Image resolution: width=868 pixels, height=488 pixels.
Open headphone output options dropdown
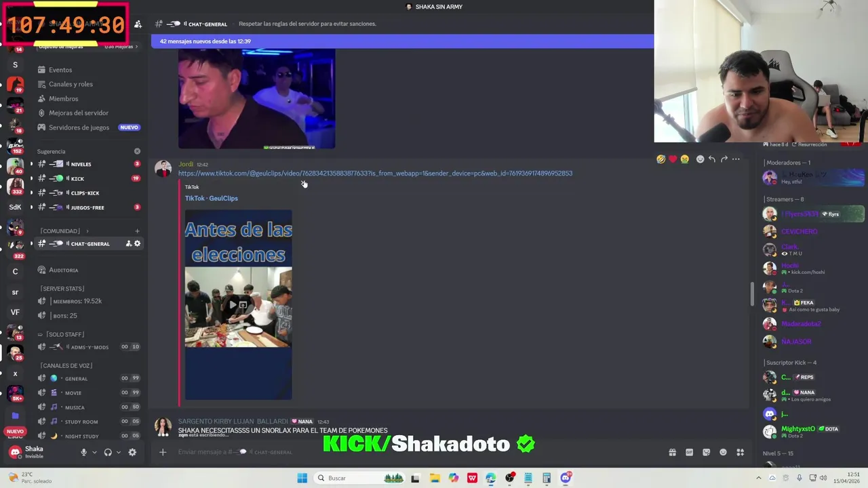pos(118,452)
